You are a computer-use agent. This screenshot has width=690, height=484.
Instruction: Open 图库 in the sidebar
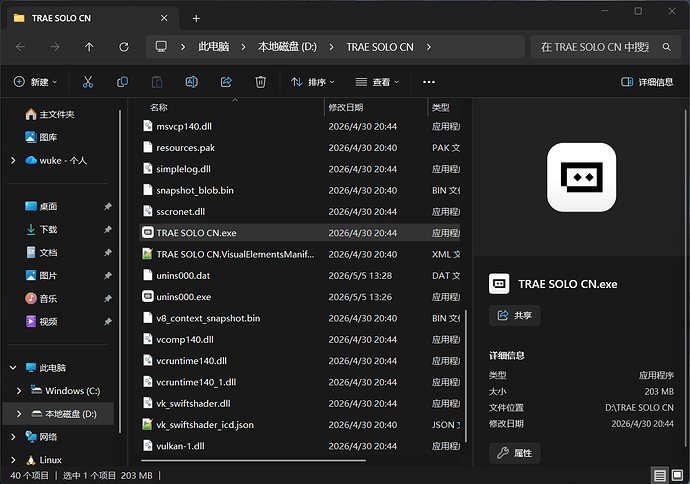[41, 137]
